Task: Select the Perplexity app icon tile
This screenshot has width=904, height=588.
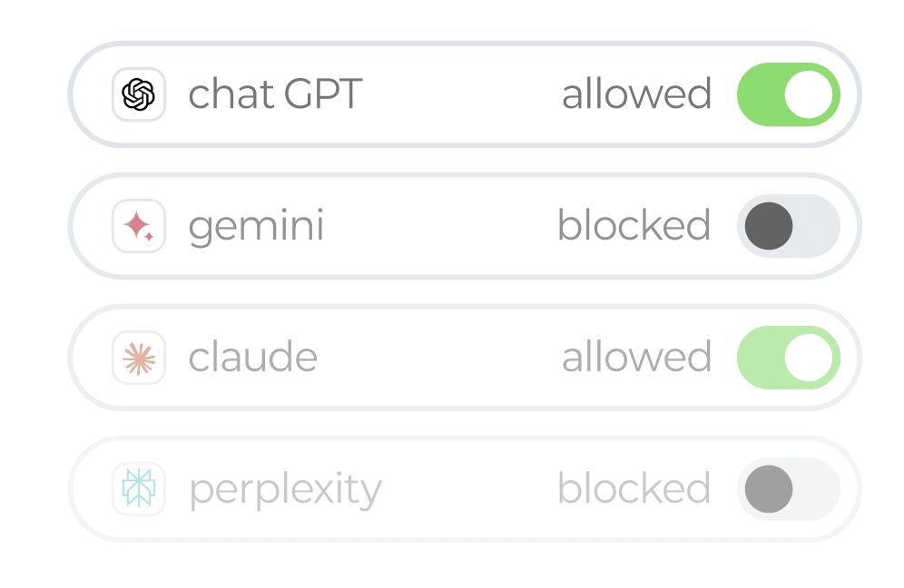Action: (138, 488)
